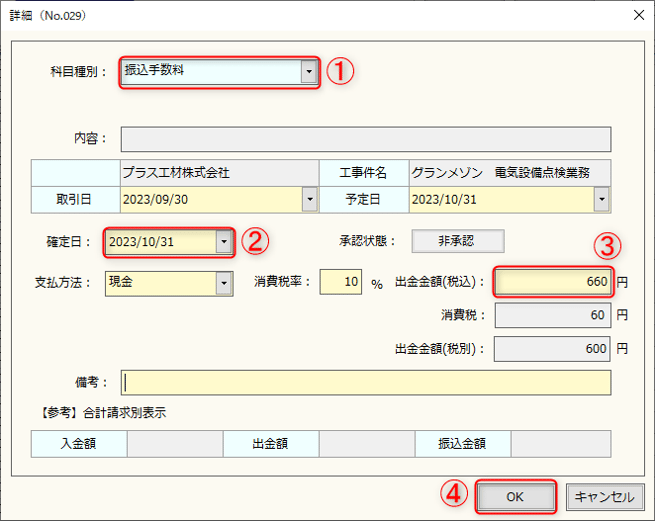655x521 pixels.
Task: Click the 出金金額(税別) field showing 600
Action: (x=552, y=349)
